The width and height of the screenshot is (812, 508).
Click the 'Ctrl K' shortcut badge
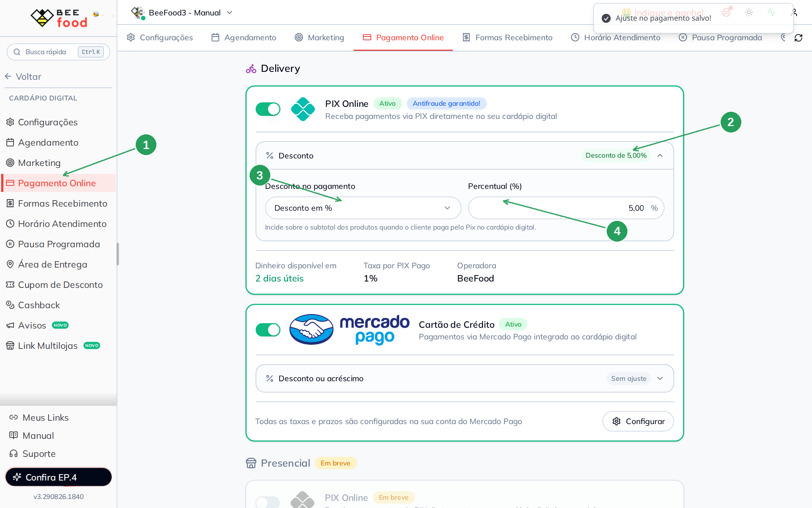(x=91, y=52)
